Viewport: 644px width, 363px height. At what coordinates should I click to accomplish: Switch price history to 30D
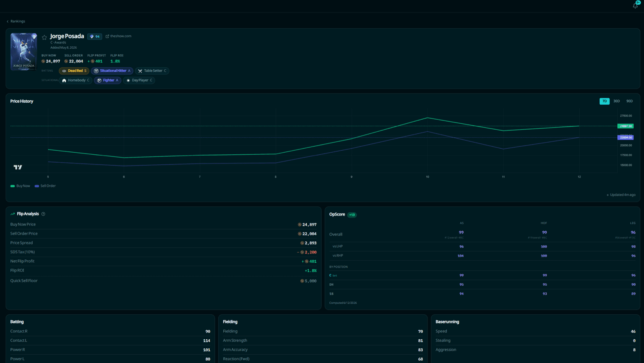(x=617, y=101)
